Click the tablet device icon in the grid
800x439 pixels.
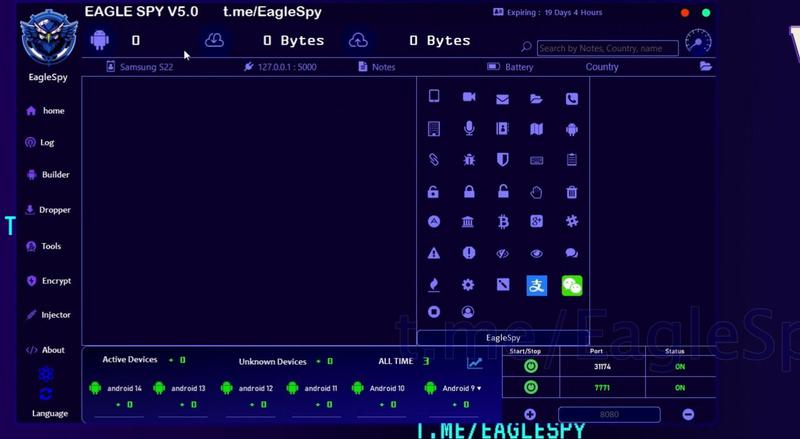click(434, 96)
